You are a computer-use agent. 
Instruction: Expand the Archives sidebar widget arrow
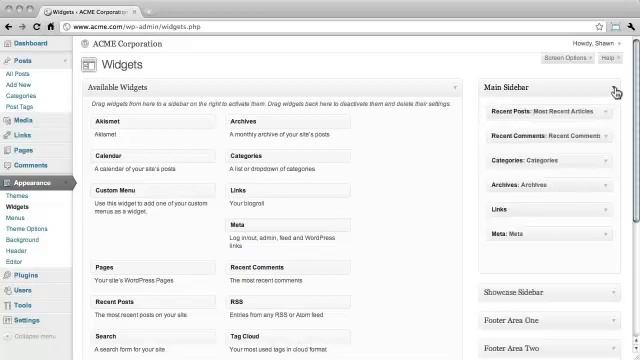606,185
